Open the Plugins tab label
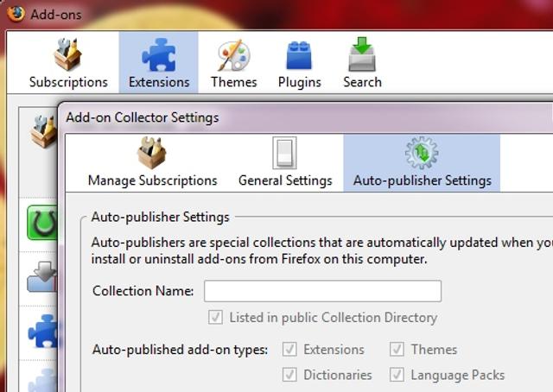Viewport: 553px width, 392px height. 300,82
